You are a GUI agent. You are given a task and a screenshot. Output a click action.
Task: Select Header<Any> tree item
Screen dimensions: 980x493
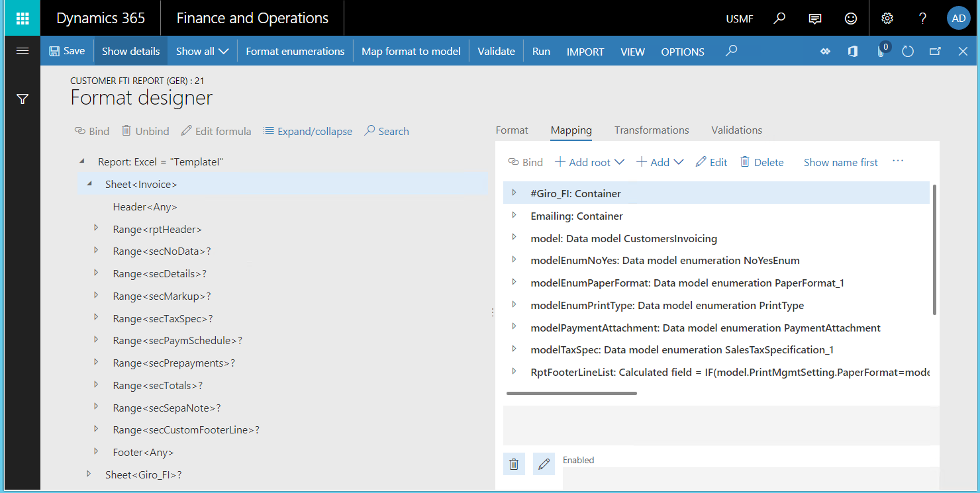click(145, 207)
